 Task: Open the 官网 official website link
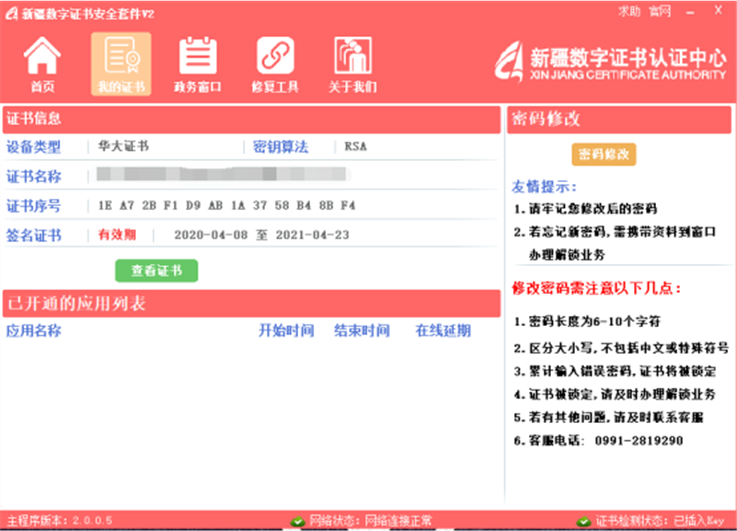click(660, 11)
